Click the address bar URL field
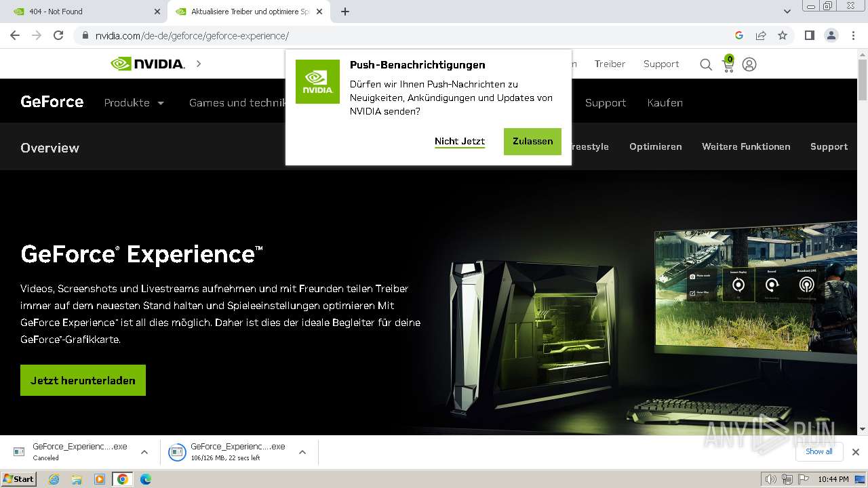This screenshot has height=488, width=868. point(407,36)
